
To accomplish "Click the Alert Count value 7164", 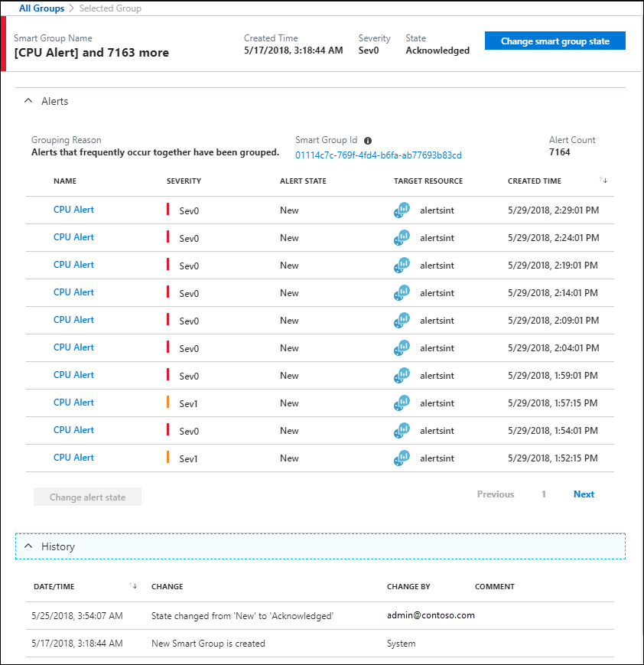I will [x=560, y=152].
